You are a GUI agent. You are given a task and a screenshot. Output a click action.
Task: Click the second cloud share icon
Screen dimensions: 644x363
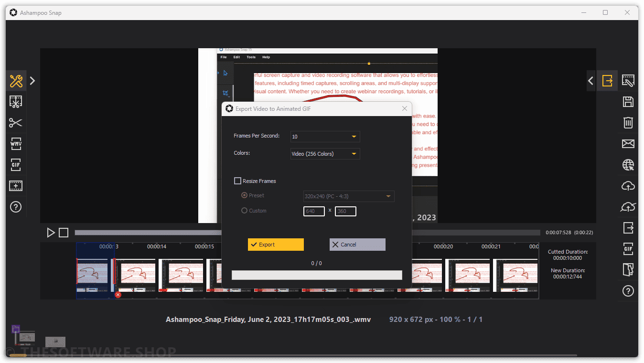[x=628, y=207]
